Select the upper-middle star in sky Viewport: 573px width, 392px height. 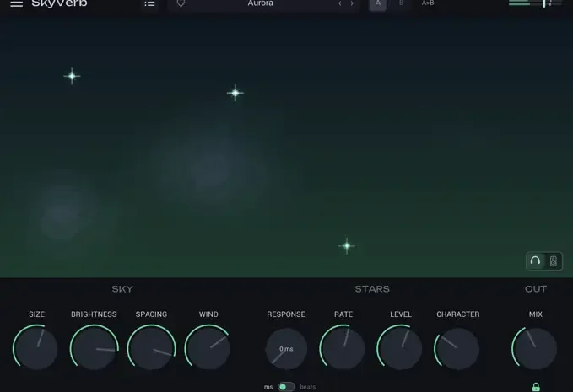coord(235,93)
